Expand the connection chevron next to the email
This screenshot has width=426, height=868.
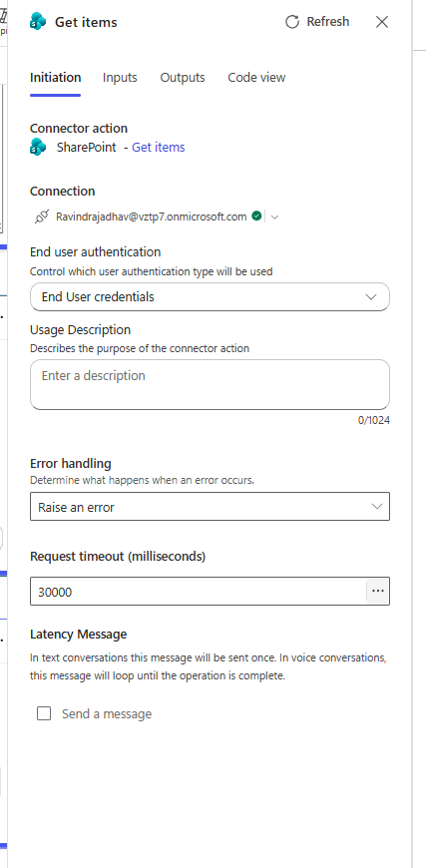click(x=274, y=217)
